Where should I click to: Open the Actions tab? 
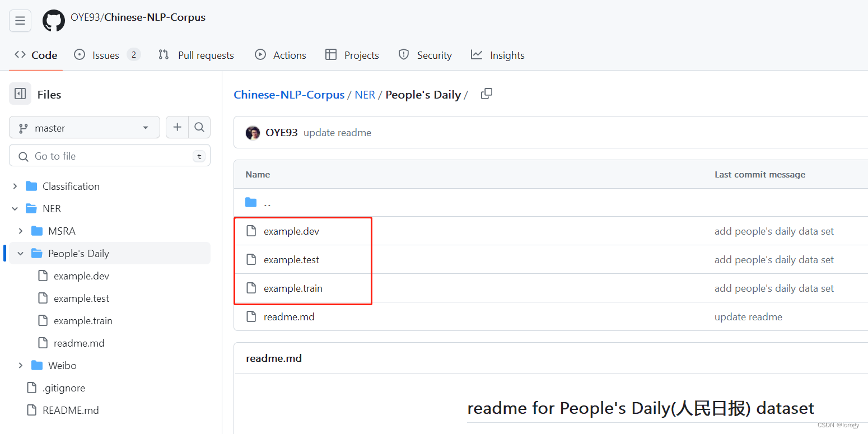click(281, 55)
